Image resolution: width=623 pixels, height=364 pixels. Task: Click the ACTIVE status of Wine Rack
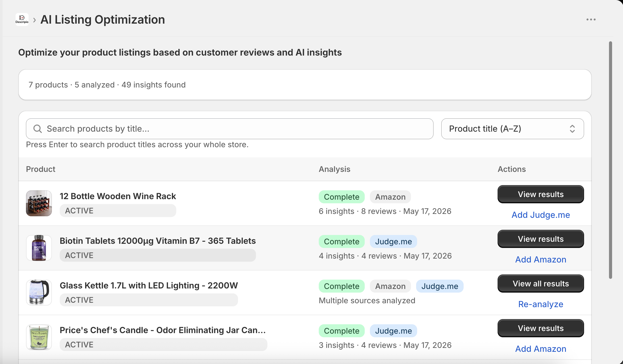click(118, 211)
